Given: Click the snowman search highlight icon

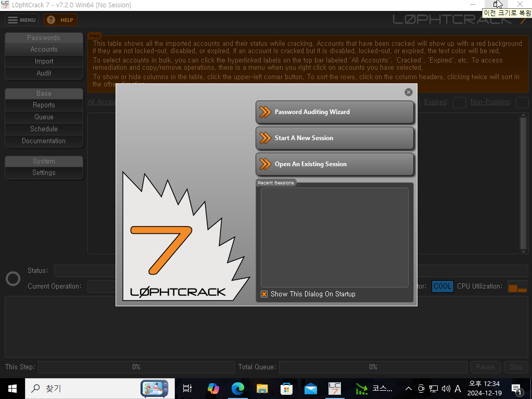Looking at the screenshot, I should pyautogui.click(x=155, y=389).
